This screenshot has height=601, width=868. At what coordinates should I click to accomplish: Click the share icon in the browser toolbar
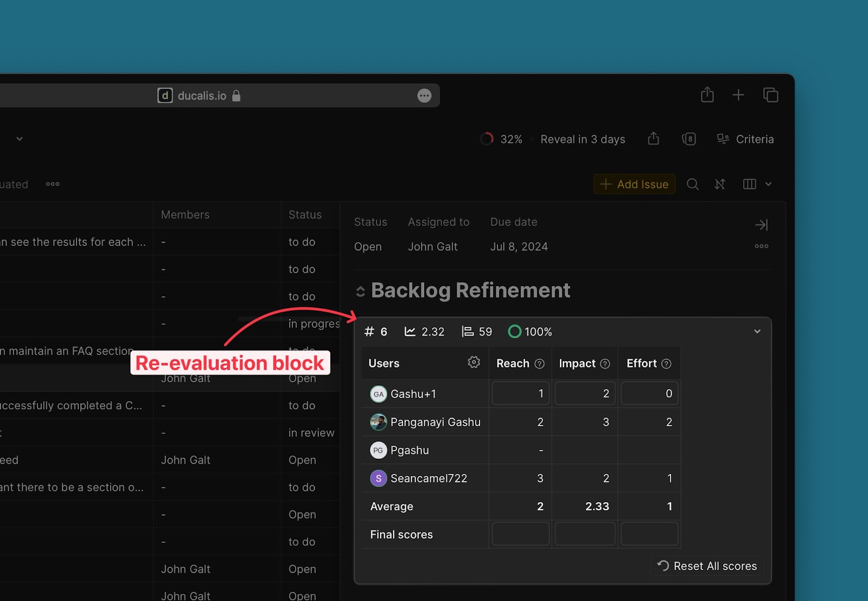[x=707, y=94]
